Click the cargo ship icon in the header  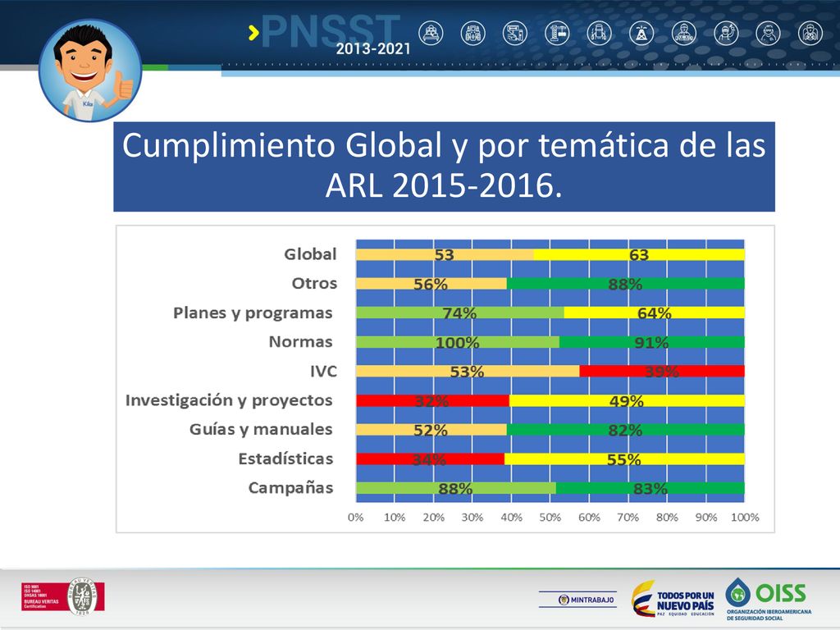click(x=431, y=33)
